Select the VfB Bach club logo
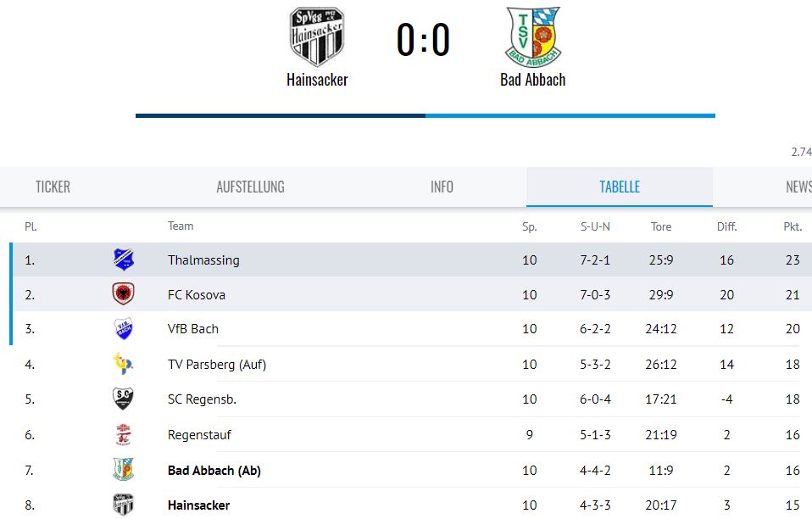This screenshot has width=812, height=519. tap(123, 329)
